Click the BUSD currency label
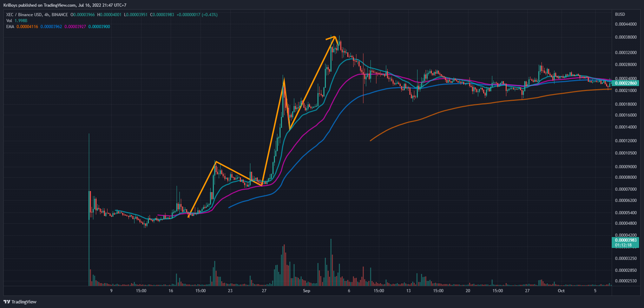This screenshot has height=308, width=644. [620, 14]
